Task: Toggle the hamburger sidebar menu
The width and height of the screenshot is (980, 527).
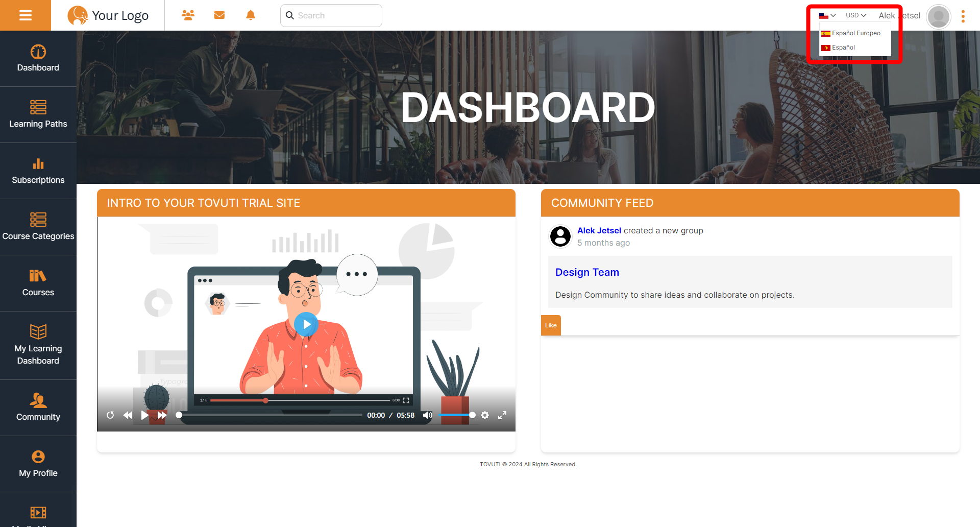Action: coord(26,15)
